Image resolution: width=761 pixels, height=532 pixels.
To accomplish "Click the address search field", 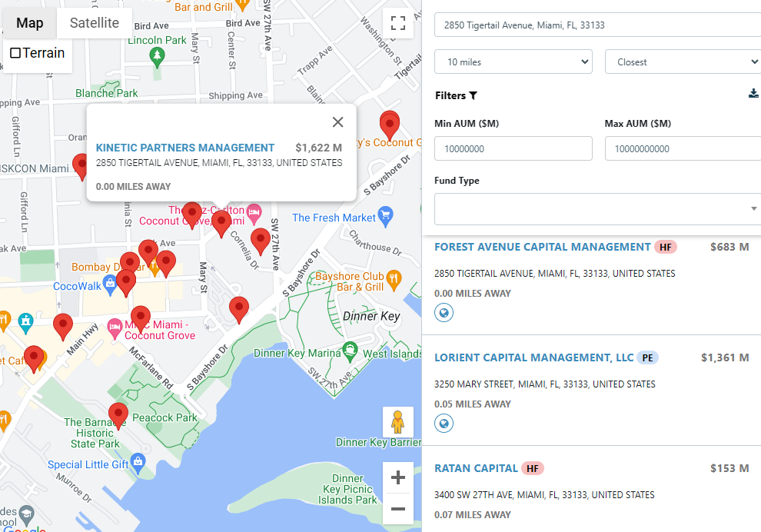I will pos(597,25).
